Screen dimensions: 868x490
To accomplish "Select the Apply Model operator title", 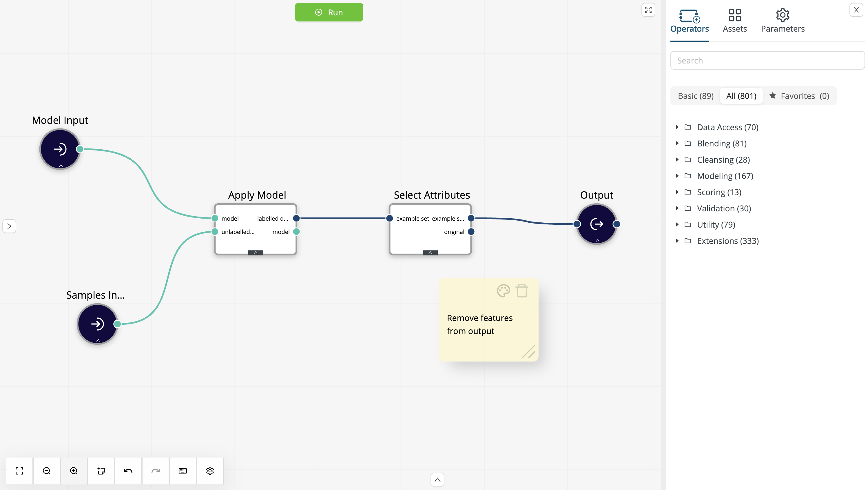I will pyautogui.click(x=257, y=195).
